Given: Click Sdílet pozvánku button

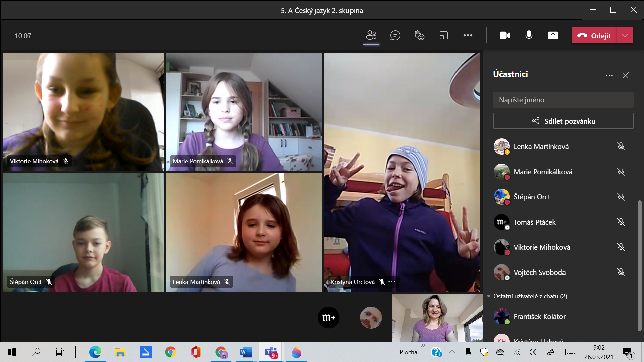Looking at the screenshot, I should pyautogui.click(x=563, y=121).
